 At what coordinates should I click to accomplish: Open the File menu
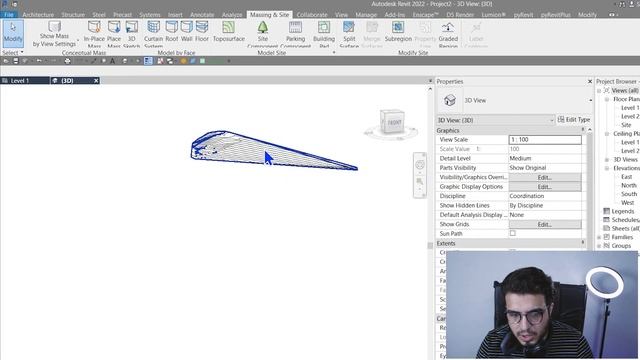coord(9,15)
